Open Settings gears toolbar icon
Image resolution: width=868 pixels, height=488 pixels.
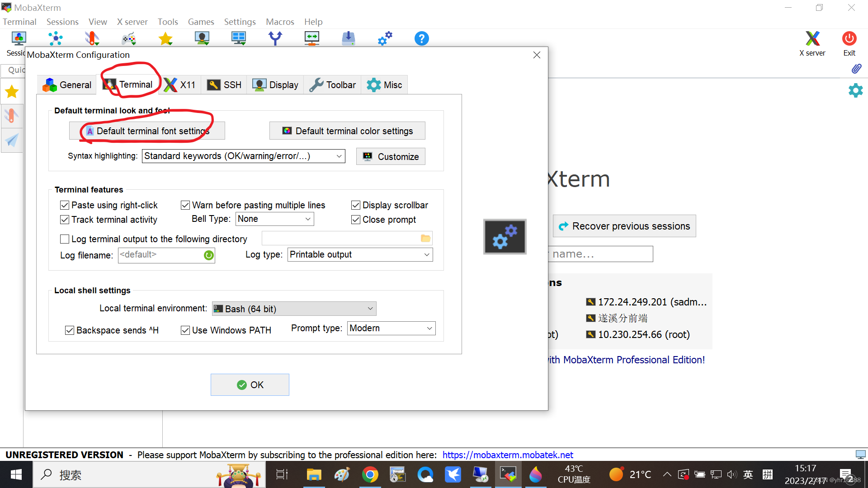click(385, 39)
